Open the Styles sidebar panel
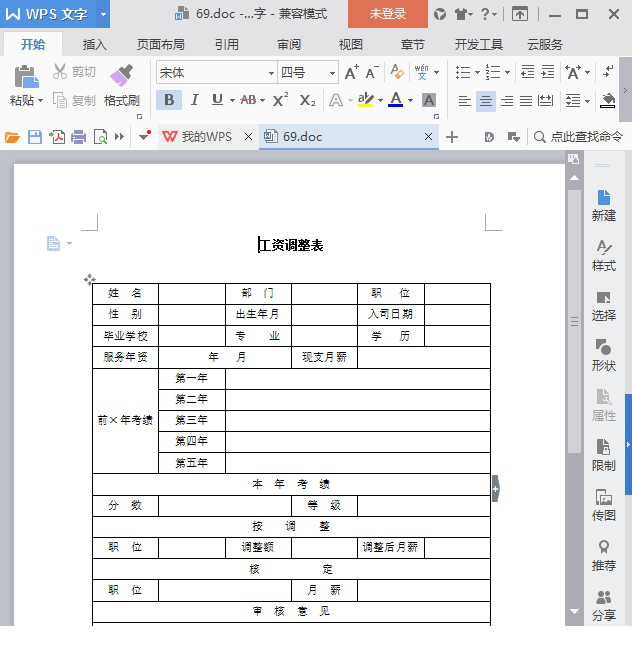 tap(604, 255)
